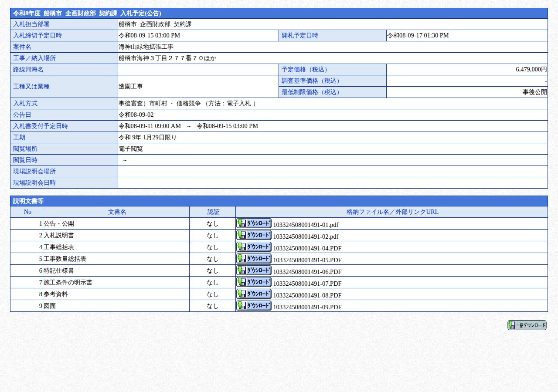
Task: Click the 図面 document name cell
Action: [116, 306]
